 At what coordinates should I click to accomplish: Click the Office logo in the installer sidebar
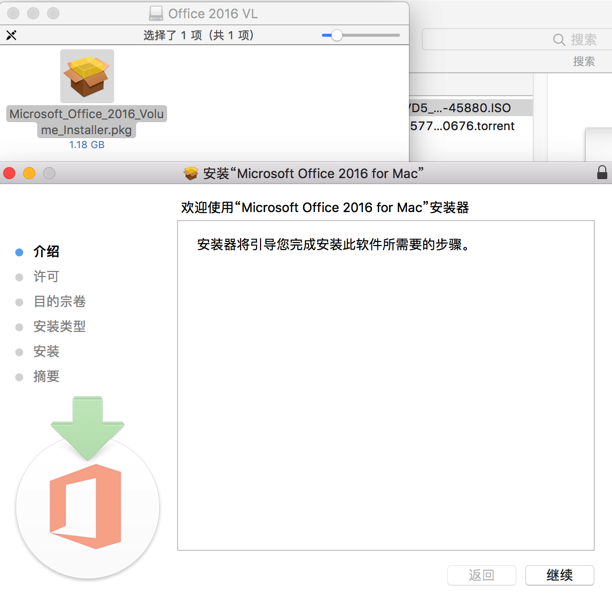point(86,506)
